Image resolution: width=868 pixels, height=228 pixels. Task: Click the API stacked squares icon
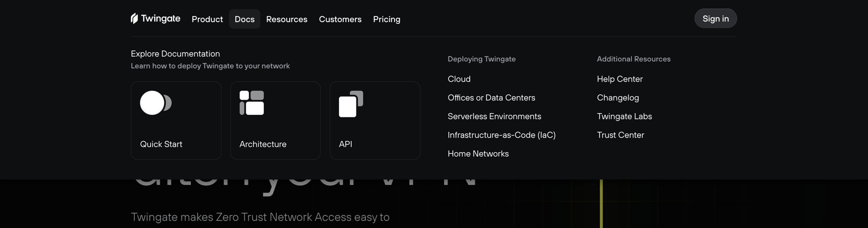tap(351, 104)
